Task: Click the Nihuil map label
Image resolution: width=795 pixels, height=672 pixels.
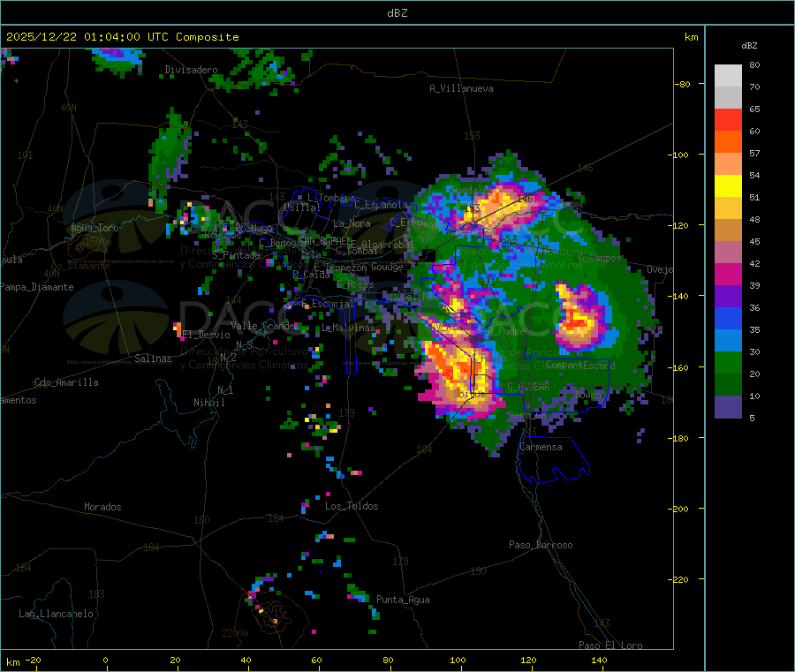Action: [x=208, y=403]
